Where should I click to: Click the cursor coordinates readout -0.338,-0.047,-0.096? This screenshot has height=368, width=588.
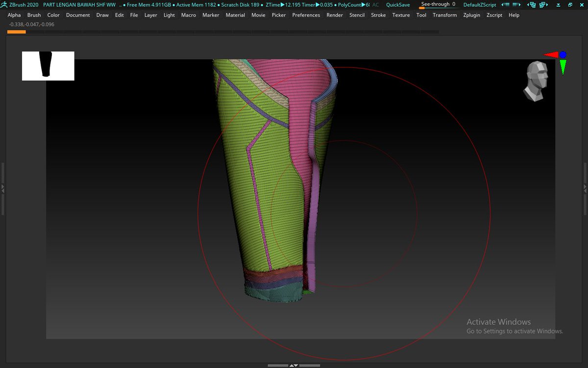[x=31, y=24]
